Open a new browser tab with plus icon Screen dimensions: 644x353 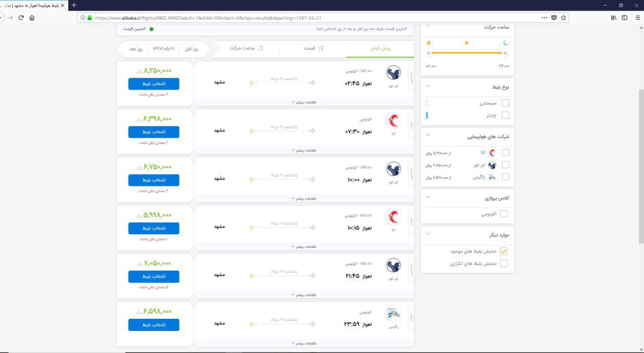(x=74, y=5)
